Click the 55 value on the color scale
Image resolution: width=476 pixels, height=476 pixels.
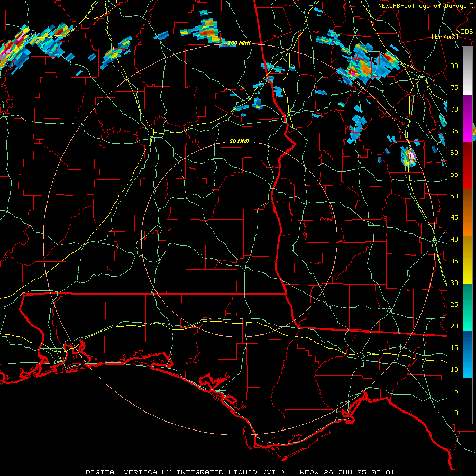pos(454,174)
